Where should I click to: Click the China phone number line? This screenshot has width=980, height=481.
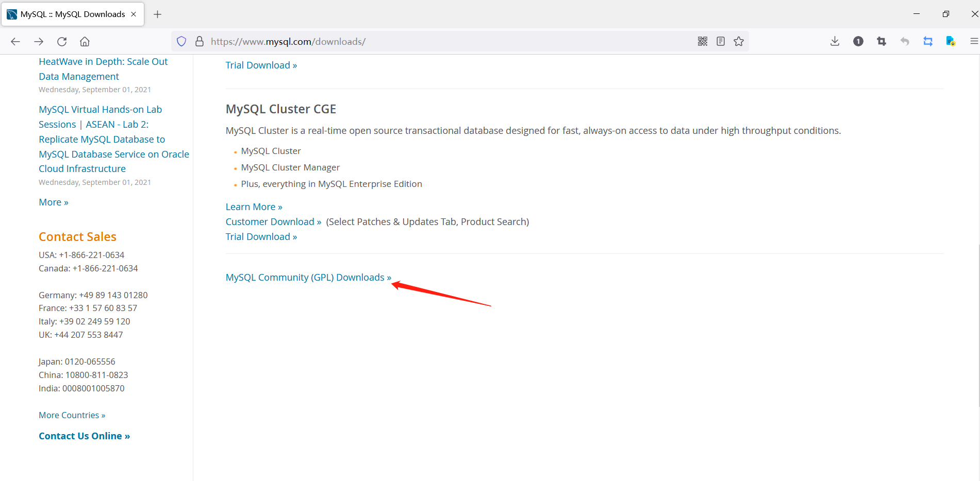coord(84,375)
